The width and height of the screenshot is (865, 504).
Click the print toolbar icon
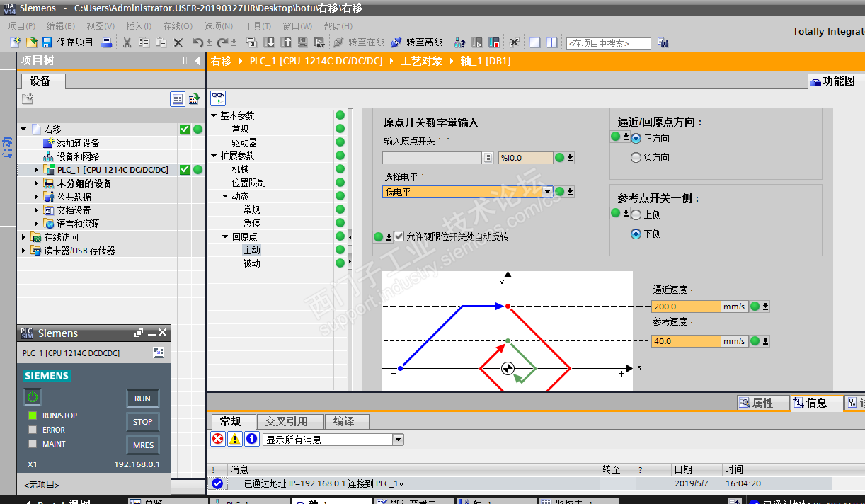click(107, 42)
